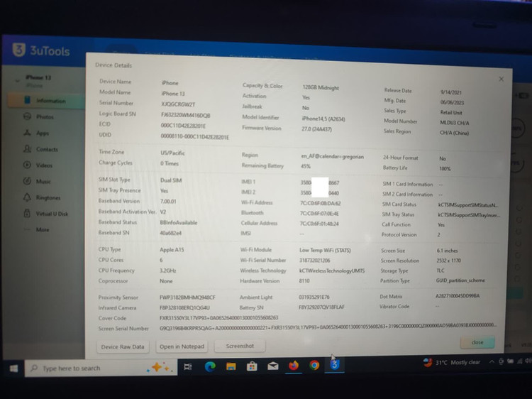Click the 3uTools logo icon
532x399 pixels.
[19, 50]
